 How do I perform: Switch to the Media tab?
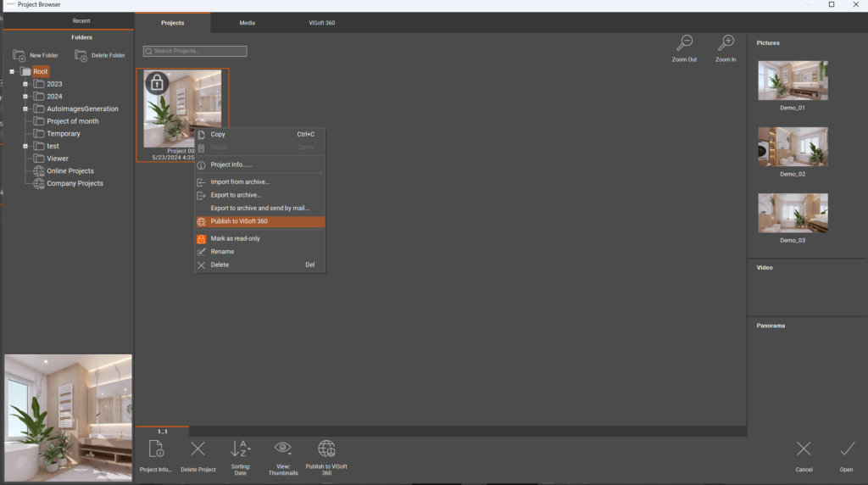click(x=247, y=23)
